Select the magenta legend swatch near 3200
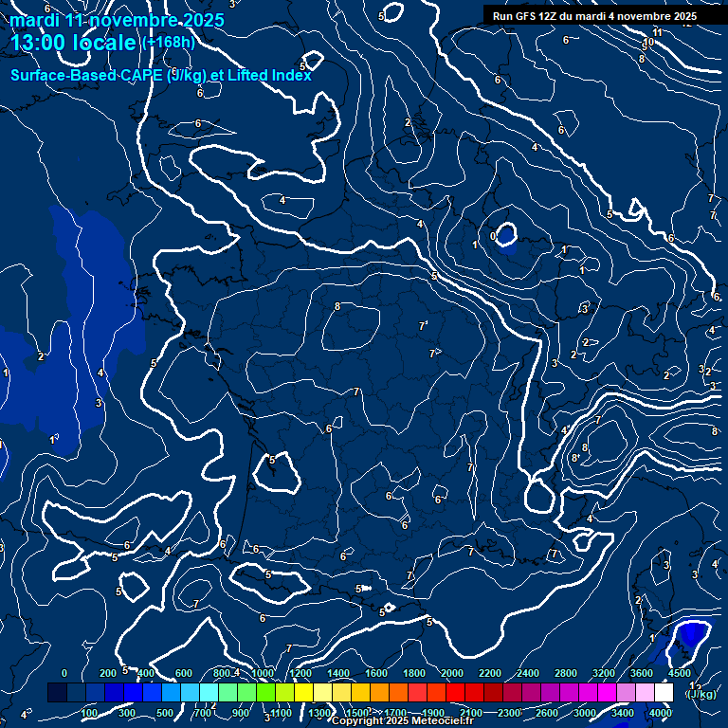728x728 pixels. pyautogui.click(x=607, y=692)
